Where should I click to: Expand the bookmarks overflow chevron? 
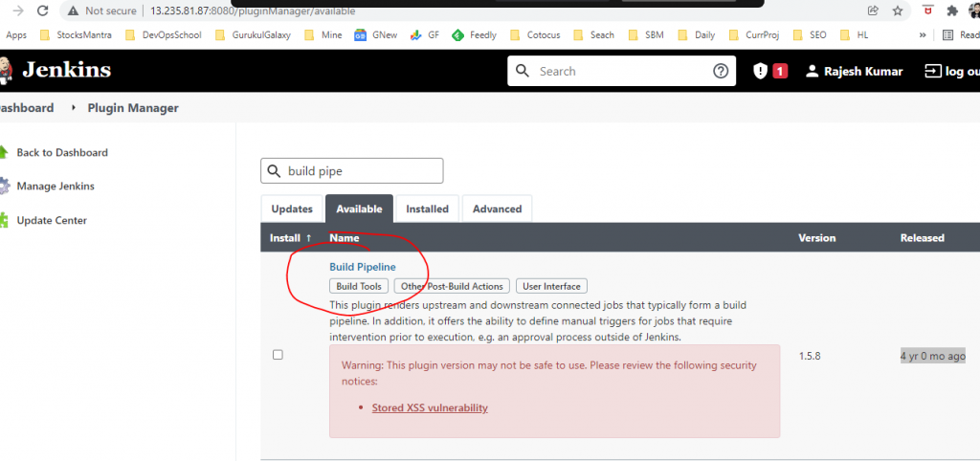tap(922, 34)
